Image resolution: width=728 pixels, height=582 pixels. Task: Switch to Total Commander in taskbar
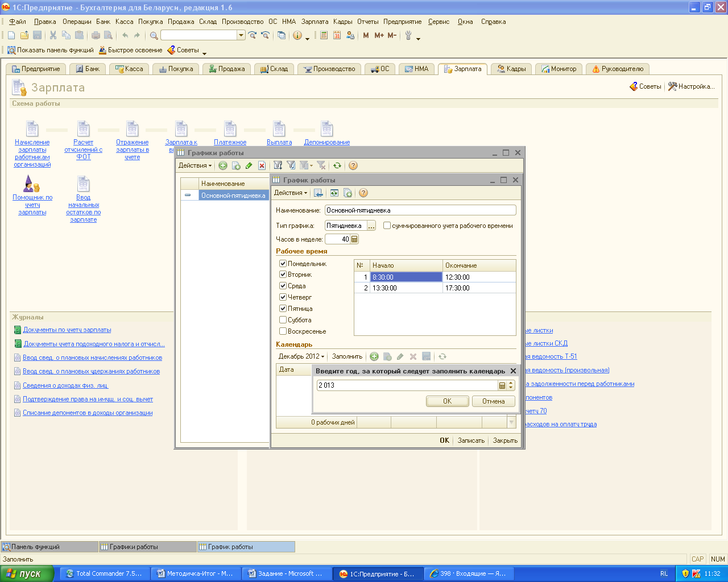(x=104, y=573)
